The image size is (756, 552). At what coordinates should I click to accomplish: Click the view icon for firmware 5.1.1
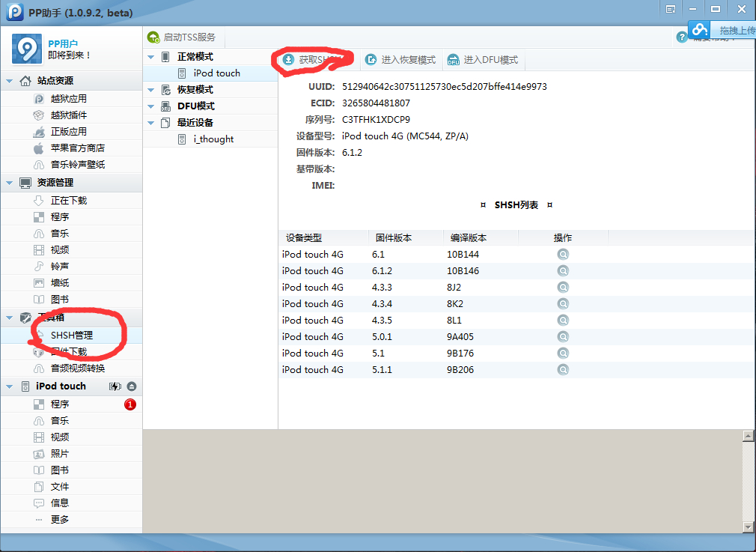pyautogui.click(x=563, y=369)
